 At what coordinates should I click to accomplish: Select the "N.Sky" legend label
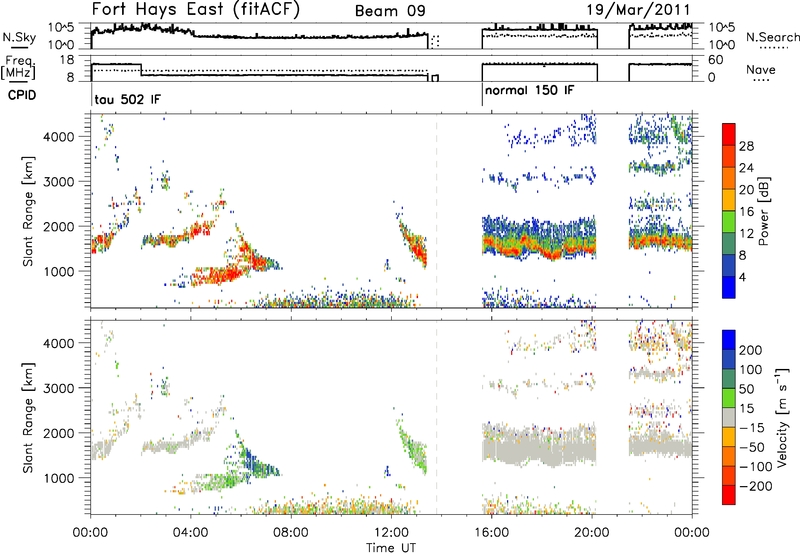(19, 37)
